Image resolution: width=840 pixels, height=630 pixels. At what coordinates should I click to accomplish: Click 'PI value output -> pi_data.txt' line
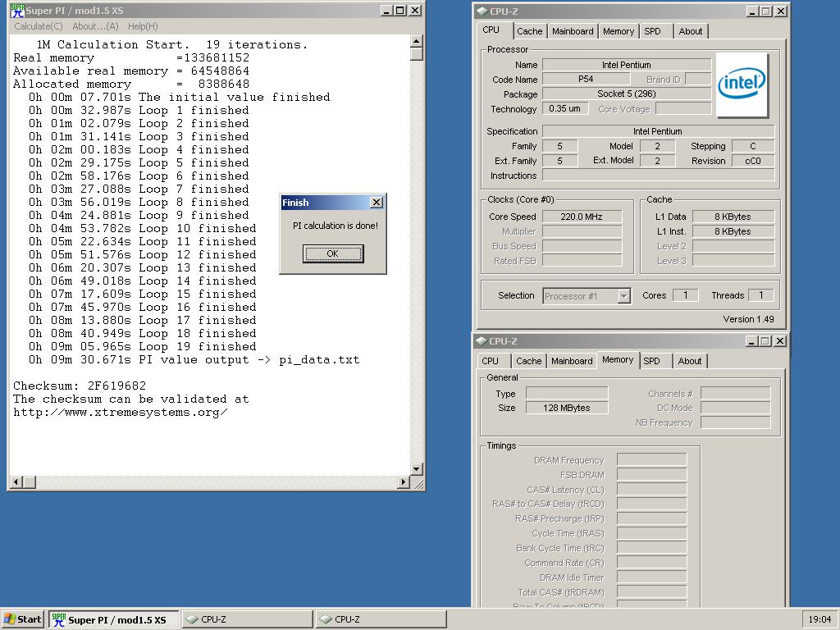[194, 359]
